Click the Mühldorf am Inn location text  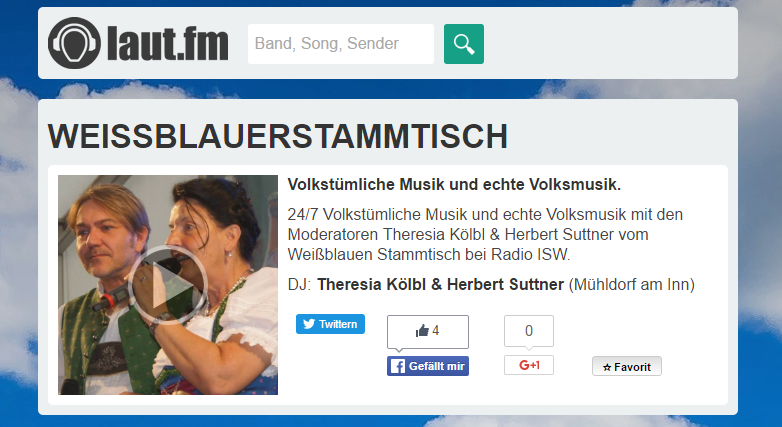coord(631,284)
